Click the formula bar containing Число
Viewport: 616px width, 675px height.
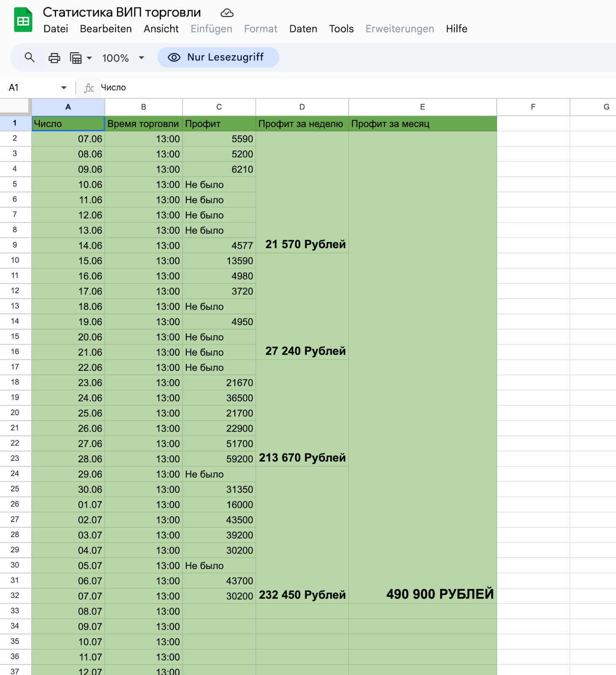tap(295, 88)
